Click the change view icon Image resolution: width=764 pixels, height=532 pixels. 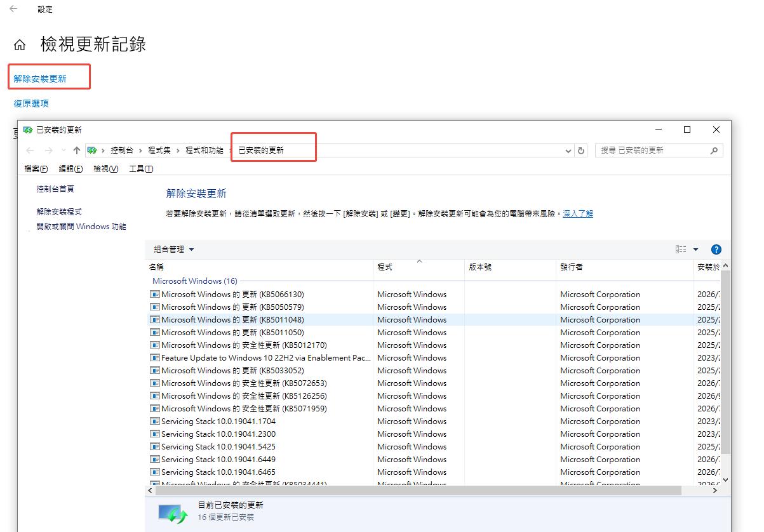681,249
